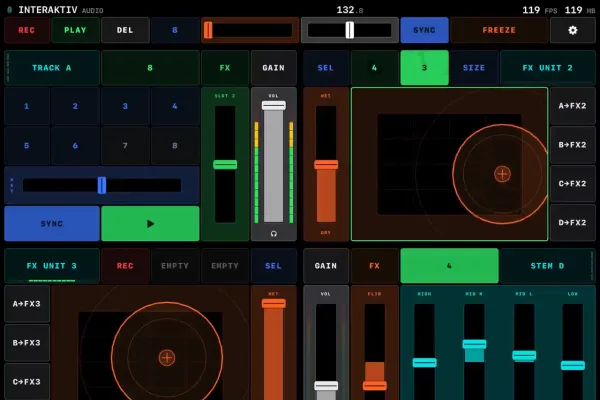Click the SEL button next to FX UNIT 2

326,68
